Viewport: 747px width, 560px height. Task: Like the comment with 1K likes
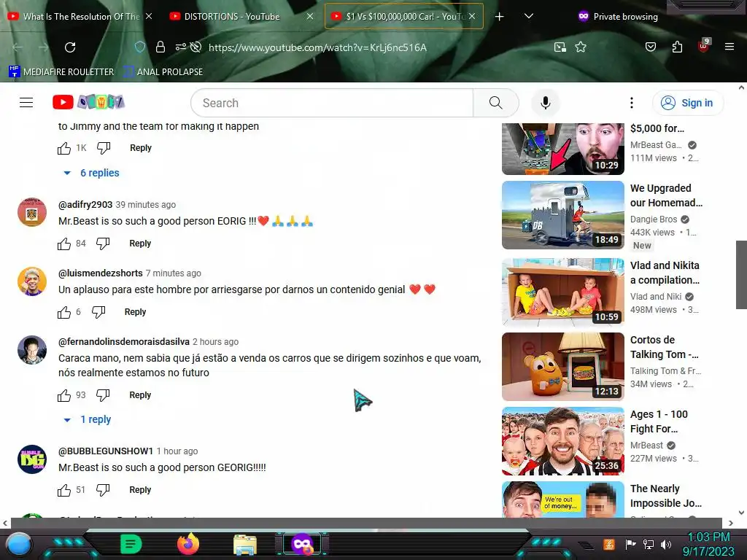point(64,148)
